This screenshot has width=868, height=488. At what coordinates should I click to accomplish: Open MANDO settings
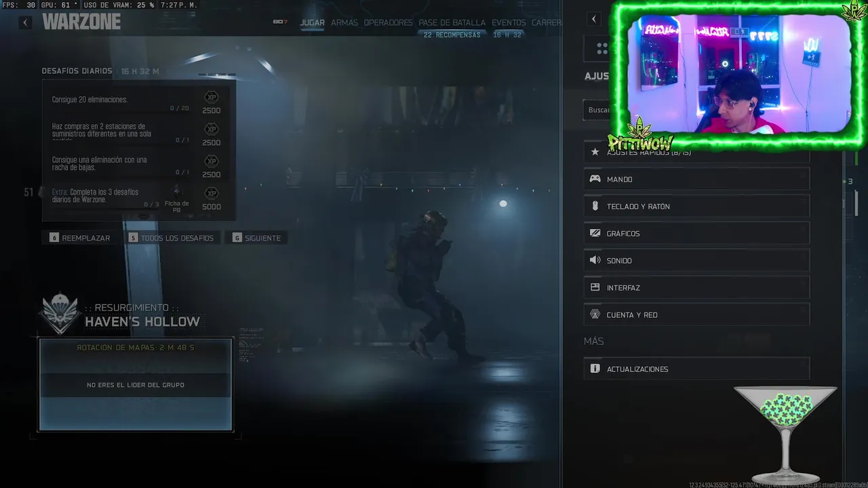pos(696,179)
